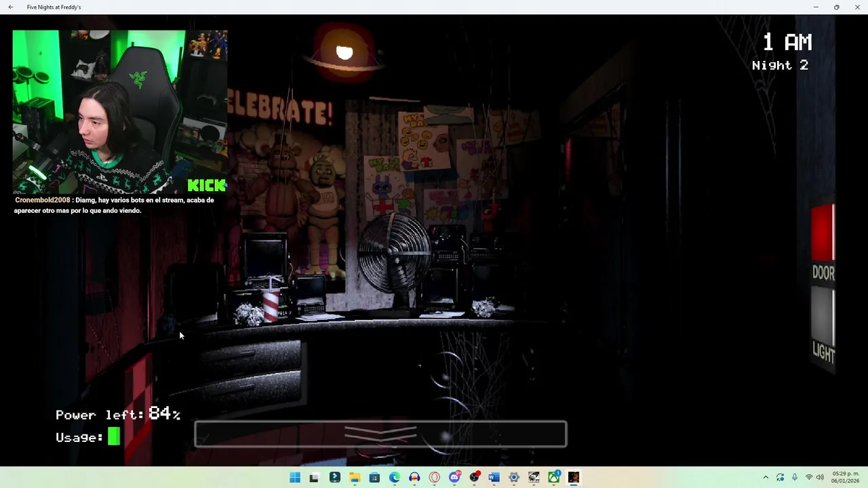Close the Five Nights at Freddy's window

click(x=857, y=7)
